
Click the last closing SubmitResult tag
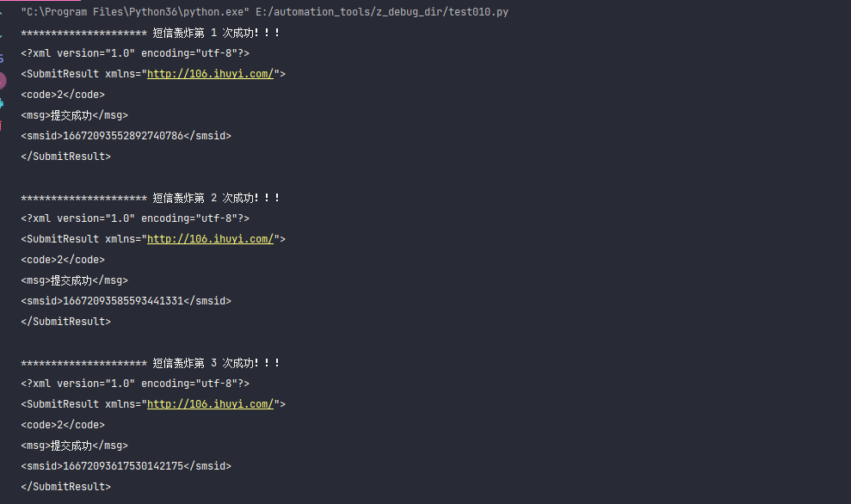pos(65,487)
